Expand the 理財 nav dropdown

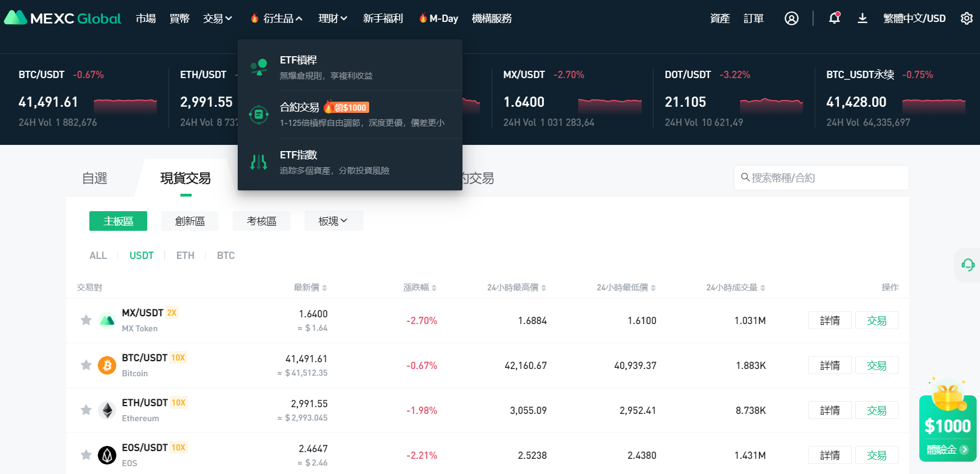click(333, 19)
